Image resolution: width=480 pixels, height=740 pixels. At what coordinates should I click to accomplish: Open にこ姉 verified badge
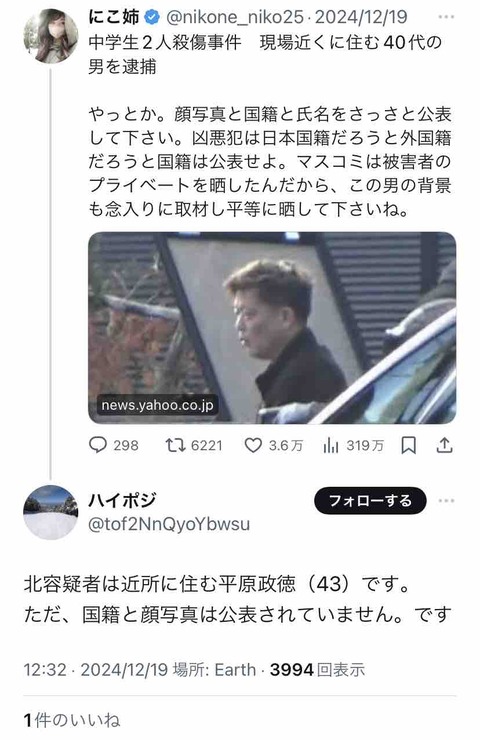(152, 18)
